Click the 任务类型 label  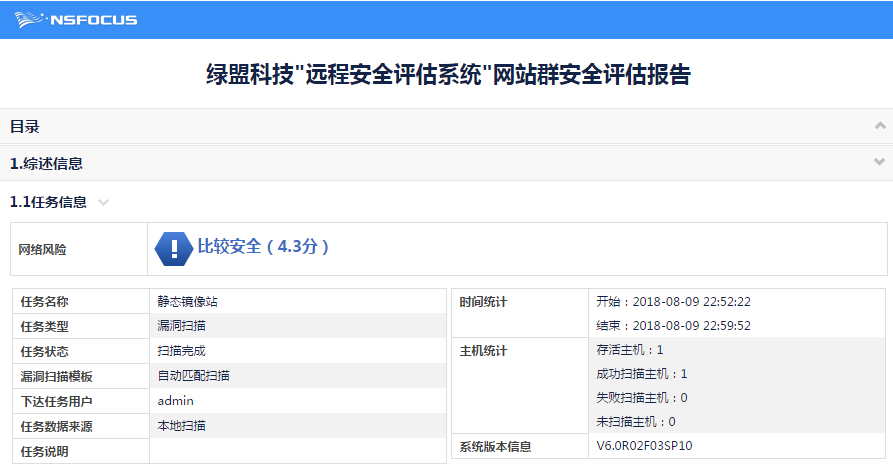[x=44, y=327]
